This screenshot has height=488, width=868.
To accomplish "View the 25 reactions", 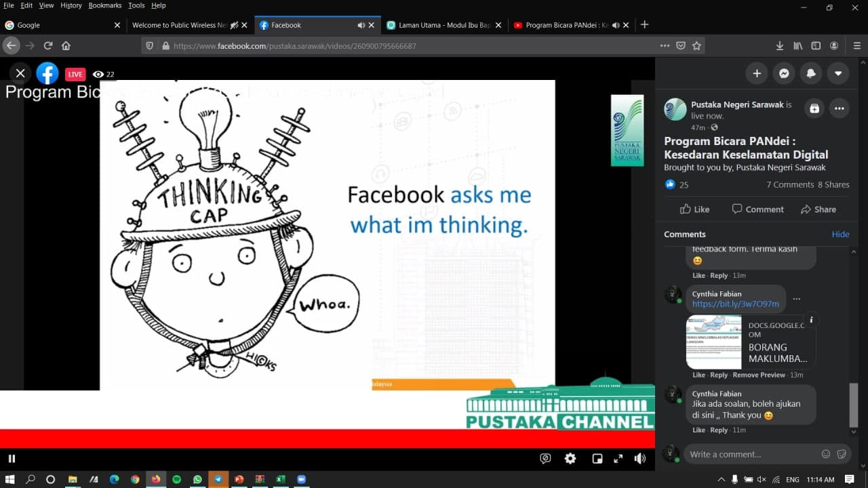I will pyautogui.click(x=677, y=184).
